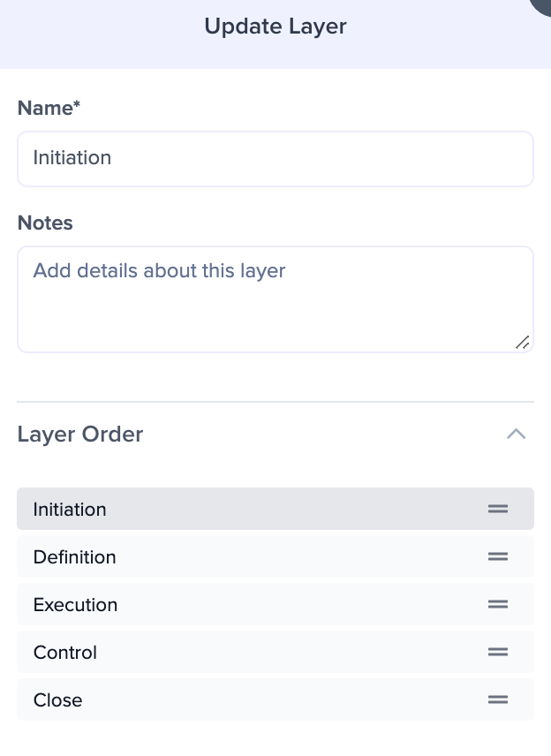Select the Control layer row
551x756 pixels.
(275, 652)
